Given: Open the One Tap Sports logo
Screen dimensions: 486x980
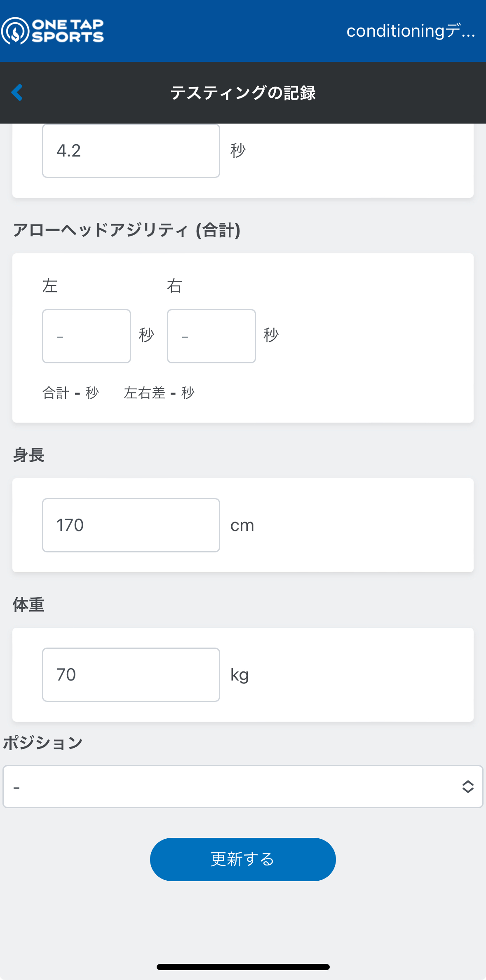Looking at the screenshot, I should pos(52,30).
